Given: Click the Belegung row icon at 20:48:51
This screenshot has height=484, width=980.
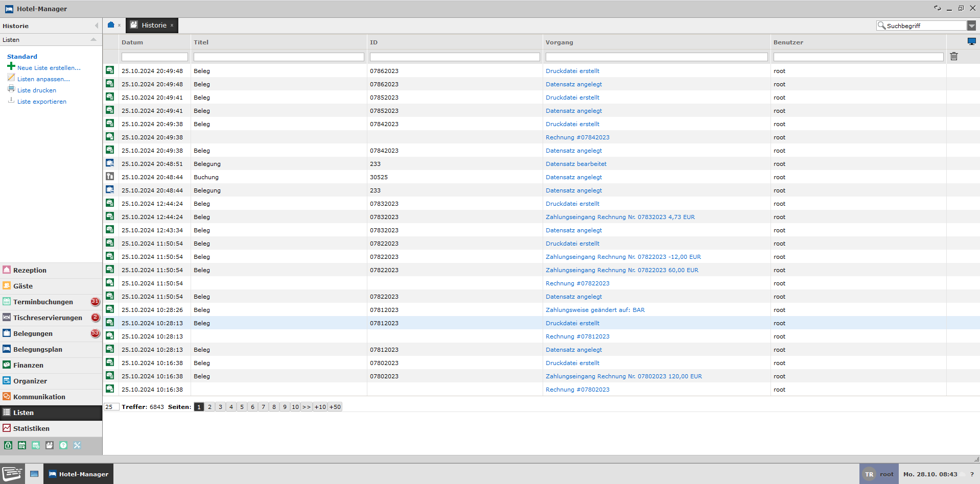Looking at the screenshot, I should coord(110,163).
